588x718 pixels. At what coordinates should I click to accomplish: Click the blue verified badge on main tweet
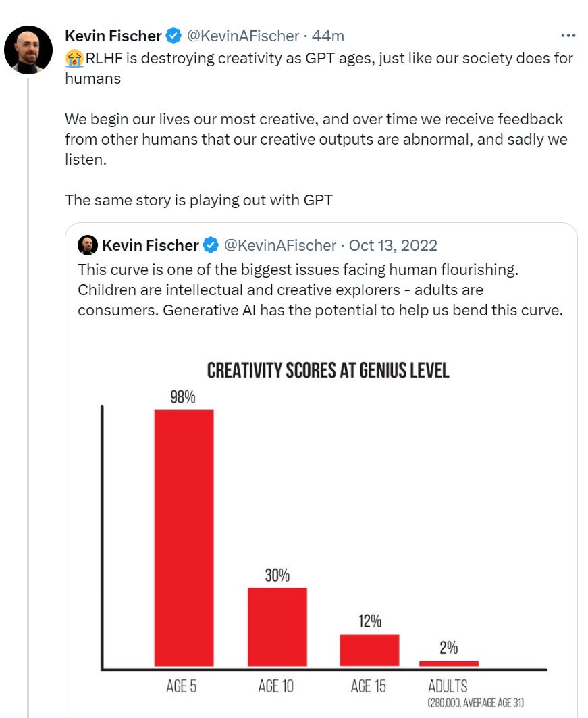[x=174, y=36]
